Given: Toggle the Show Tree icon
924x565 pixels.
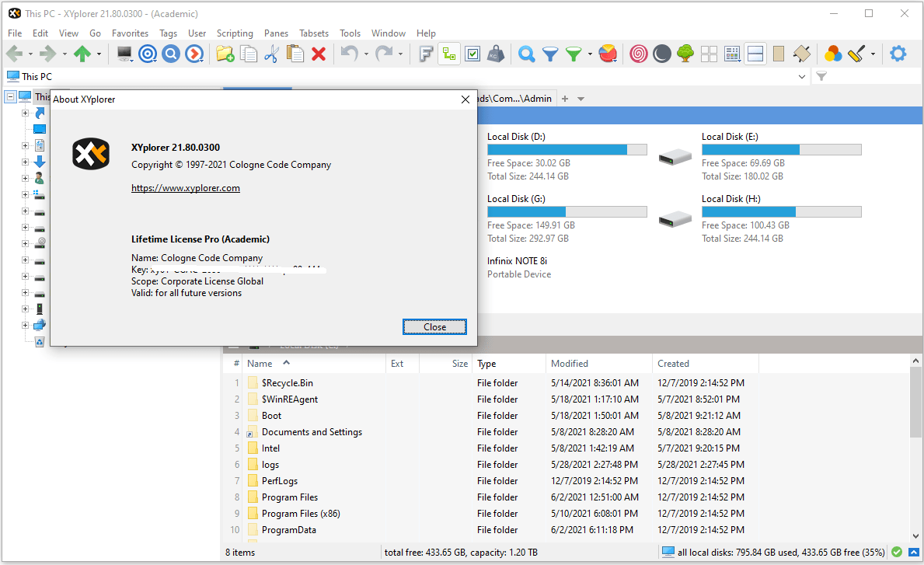Looking at the screenshot, I should [x=449, y=54].
